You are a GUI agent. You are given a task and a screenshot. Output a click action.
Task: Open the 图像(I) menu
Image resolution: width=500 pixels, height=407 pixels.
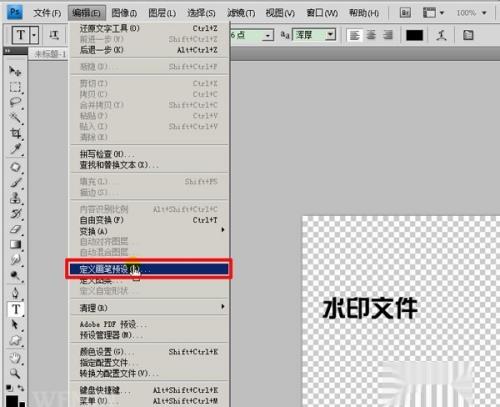pos(124,13)
